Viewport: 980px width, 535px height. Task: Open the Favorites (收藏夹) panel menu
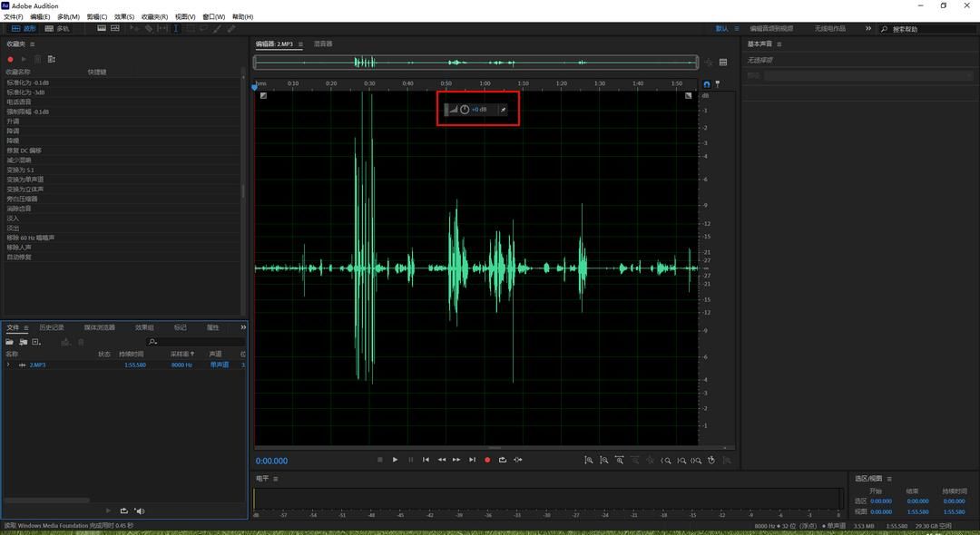click(x=33, y=44)
